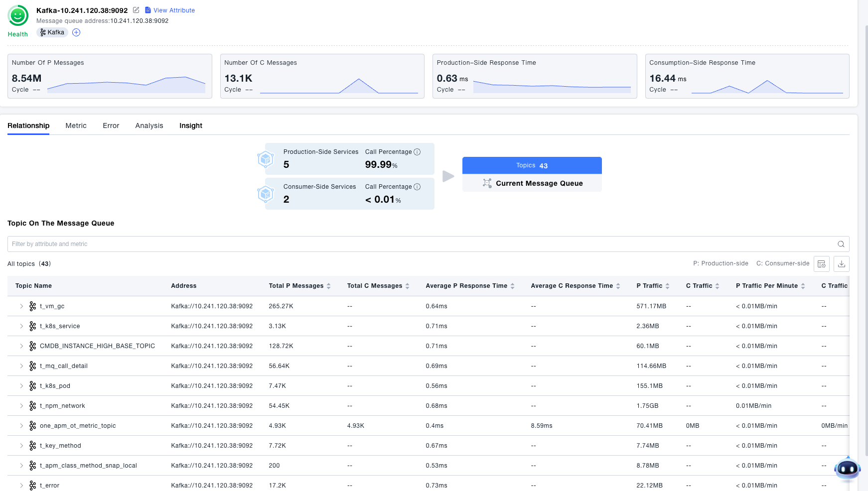Expand the t_k8s_pod topic row
Screen dimensions: 868x491
pyautogui.click(x=21, y=386)
